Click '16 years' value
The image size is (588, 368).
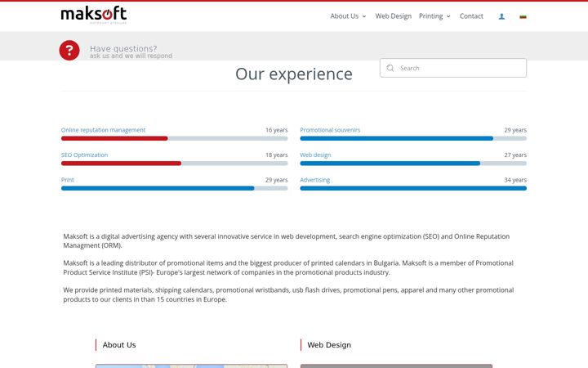click(x=276, y=130)
